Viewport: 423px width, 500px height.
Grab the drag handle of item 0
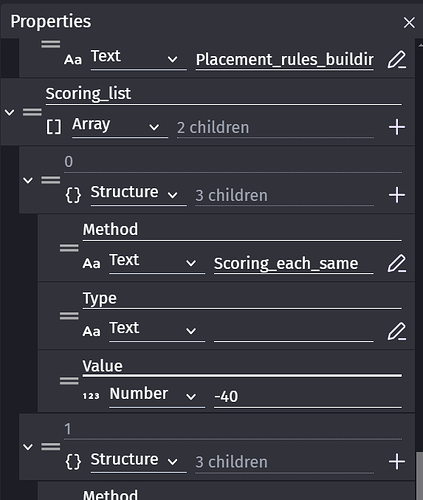[x=51, y=180]
